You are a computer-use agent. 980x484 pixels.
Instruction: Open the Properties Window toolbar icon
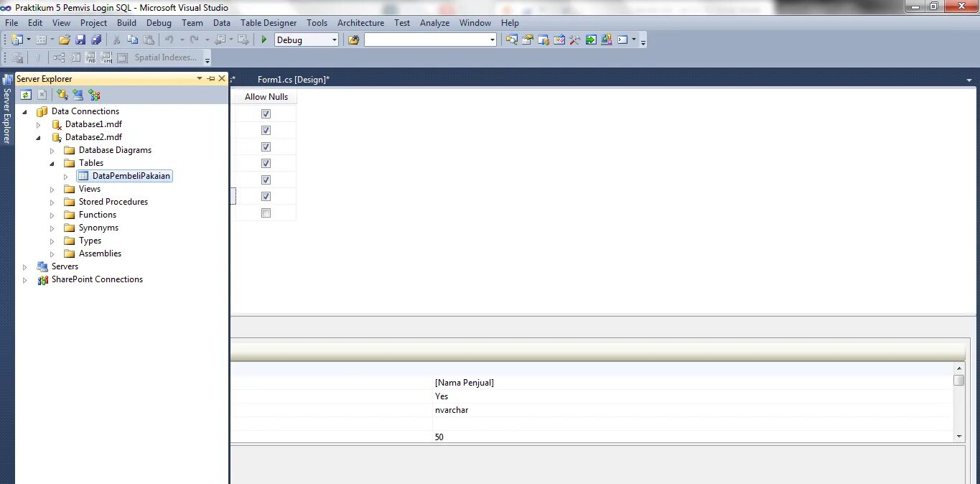528,39
